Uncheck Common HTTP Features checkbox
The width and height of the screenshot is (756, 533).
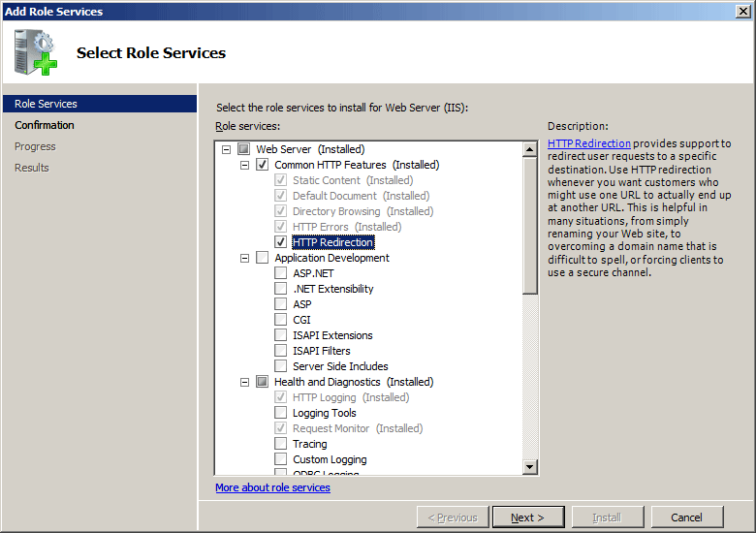tap(263, 165)
